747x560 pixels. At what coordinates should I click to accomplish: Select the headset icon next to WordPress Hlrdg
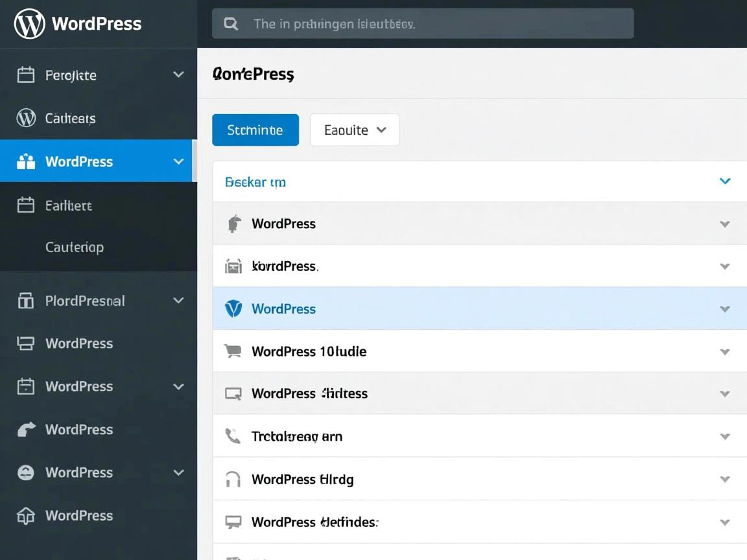pyautogui.click(x=233, y=478)
